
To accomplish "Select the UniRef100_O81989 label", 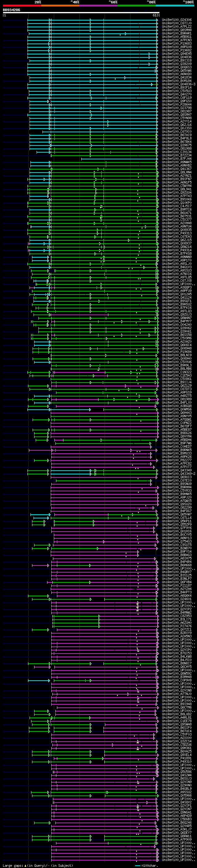I will (177, 399).
